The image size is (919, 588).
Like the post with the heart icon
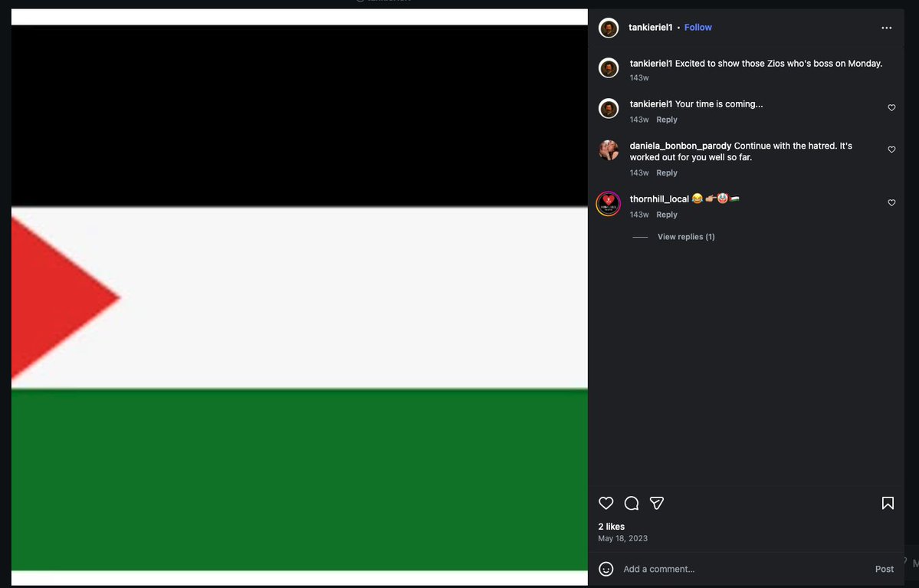click(x=606, y=503)
